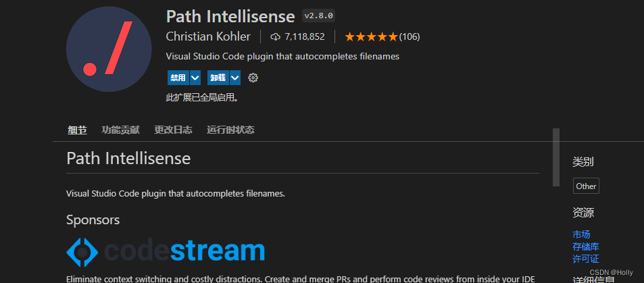
Task: Open the 存储库 resource link
Action: (x=585, y=247)
